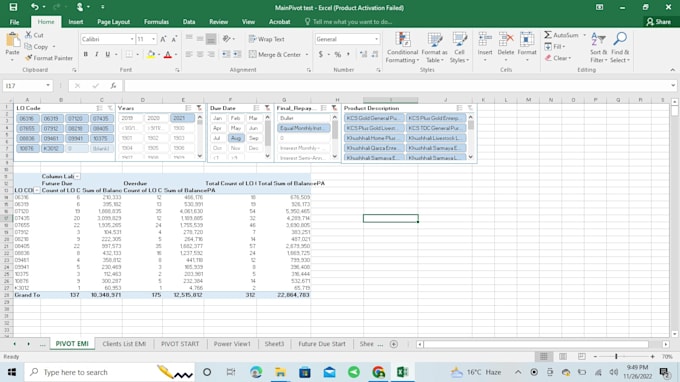Image resolution: width=680 pixels, height=382 pixels.
Task: Toggle the Bullet item in Final_Repay slicer
Action: [x=303, y=118]
